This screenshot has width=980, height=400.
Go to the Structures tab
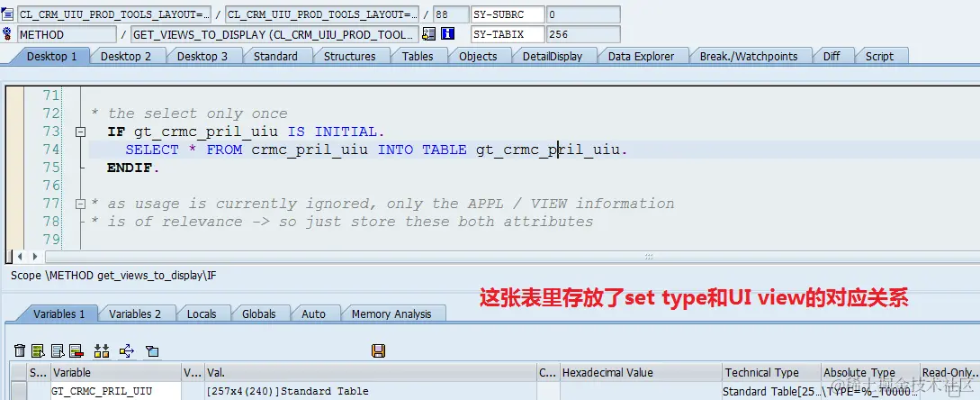tap(350, 57)
